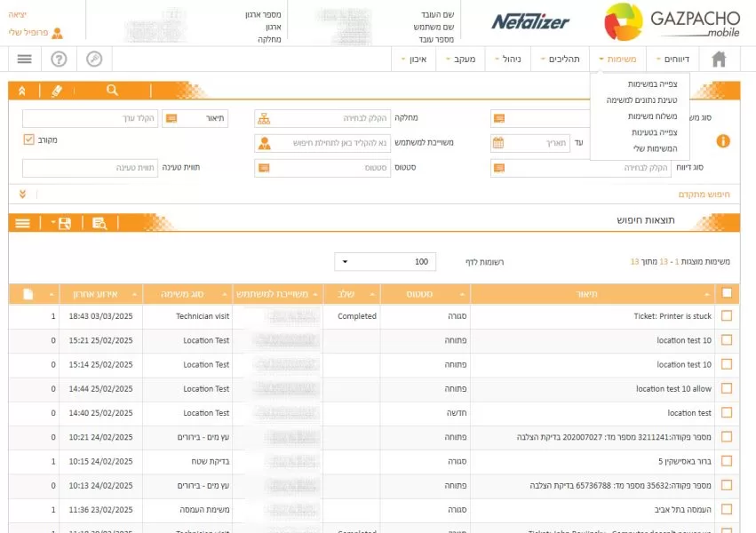Toggle the מקורב checkbox

click(28, 139)
